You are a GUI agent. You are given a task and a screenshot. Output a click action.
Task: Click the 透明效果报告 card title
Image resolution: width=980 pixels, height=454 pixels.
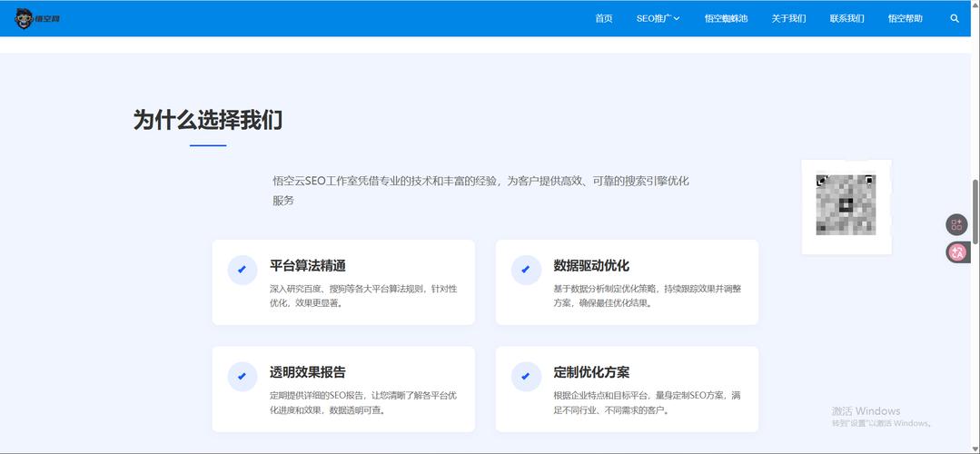pyautogui.click(x=308, y=372)
